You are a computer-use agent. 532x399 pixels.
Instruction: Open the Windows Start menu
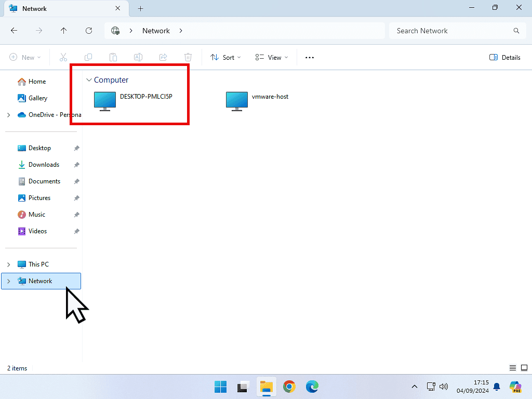coord(220,387)
